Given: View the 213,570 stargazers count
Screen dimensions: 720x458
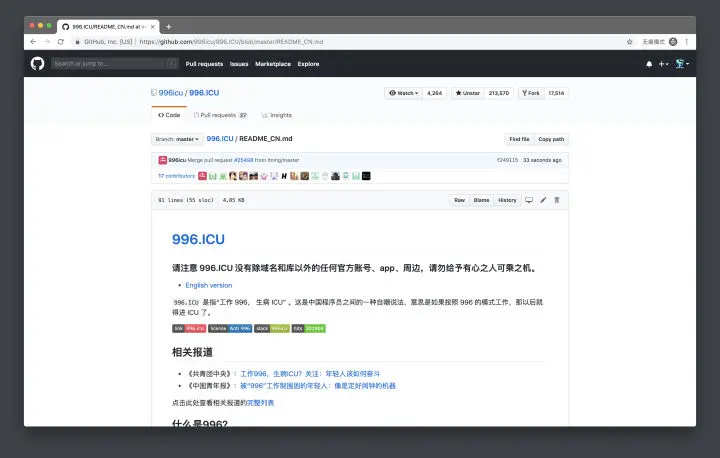Looking at the screenshot, I should [x=499, y=93].
